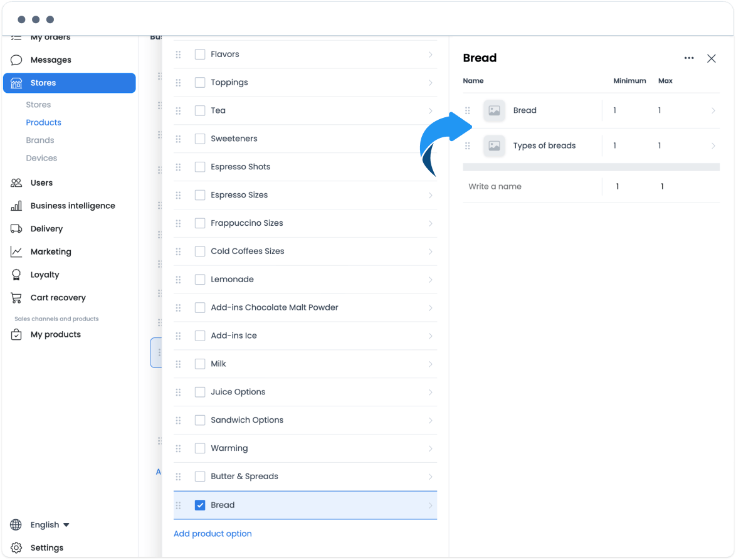
Task: Check the Sweeteners checkbox
Action: (200, 139)
